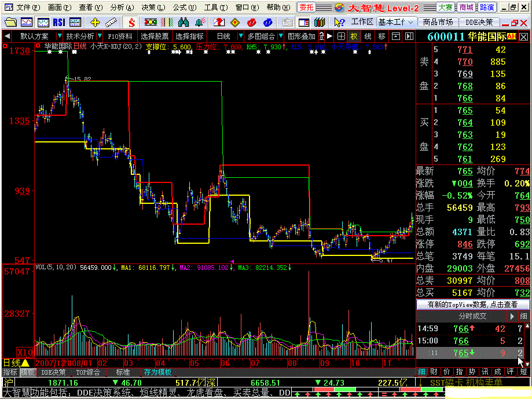Screen dimensions: 532x399
Task: Click the yellow four-way move arrows icon
Action: pos(96,23)
